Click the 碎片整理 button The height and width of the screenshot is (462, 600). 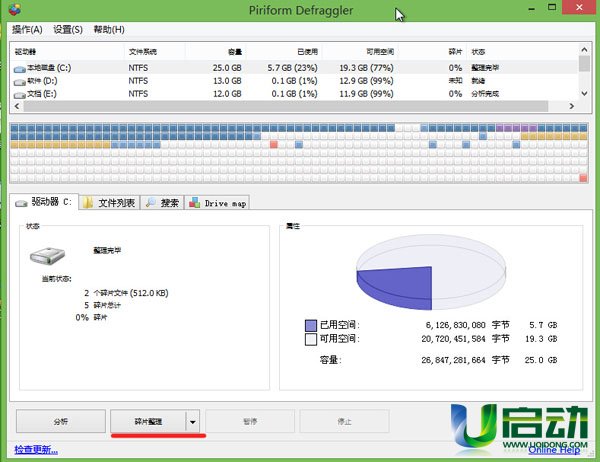coord(148,421)
